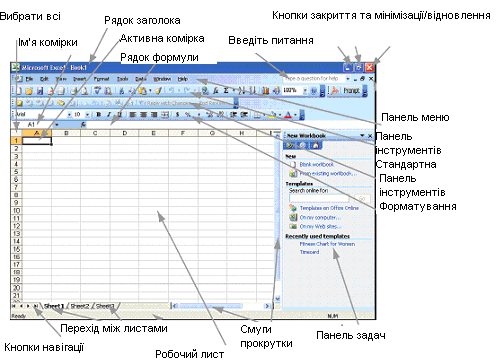Click the last-sheet navigation arrow button

(36, 306)
